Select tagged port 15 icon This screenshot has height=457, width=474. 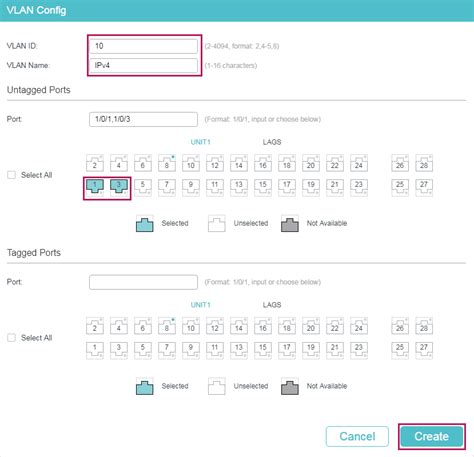click(x=263, y=350)
